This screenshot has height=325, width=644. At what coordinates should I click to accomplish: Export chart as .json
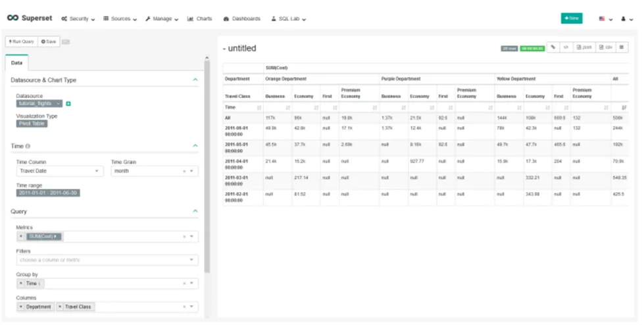[x=584, y=47]
